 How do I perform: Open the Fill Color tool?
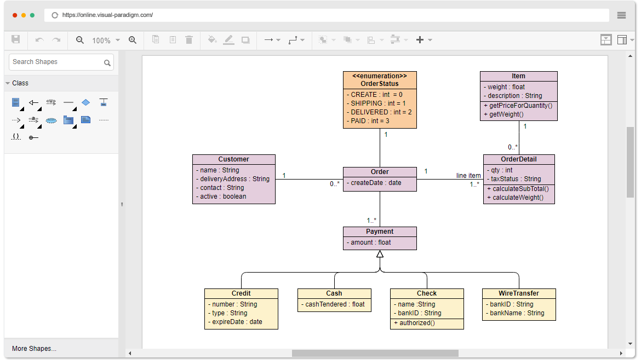[x=213, y=39]
